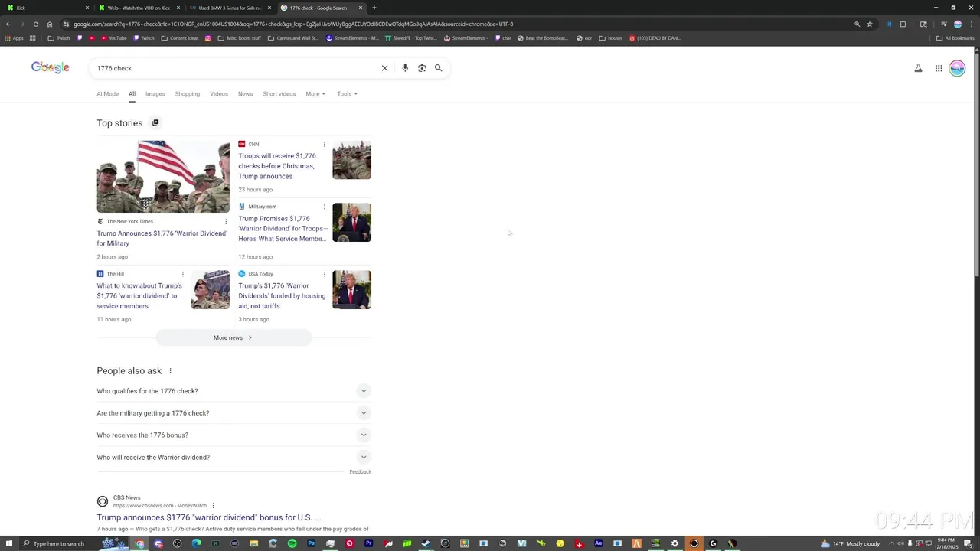Screen dimensions: 980x551
Task: Open options for CNN story
Action: click(x=324, y=144)
